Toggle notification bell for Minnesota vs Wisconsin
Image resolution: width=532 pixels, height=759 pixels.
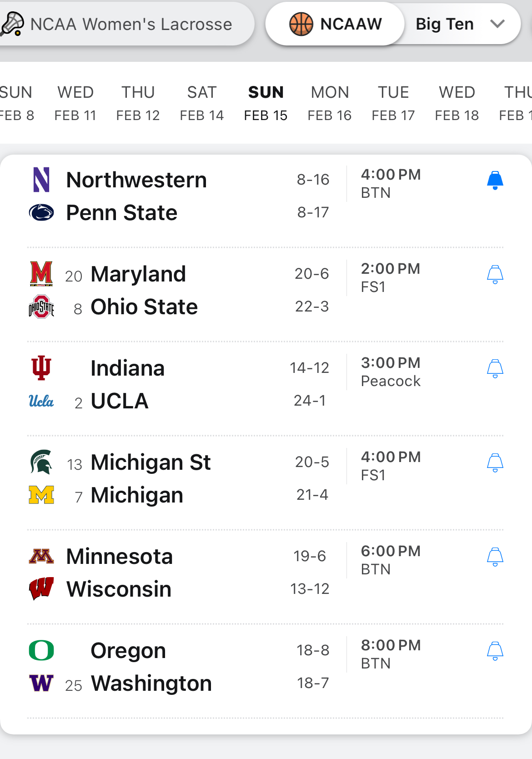[x=495, y=557]
